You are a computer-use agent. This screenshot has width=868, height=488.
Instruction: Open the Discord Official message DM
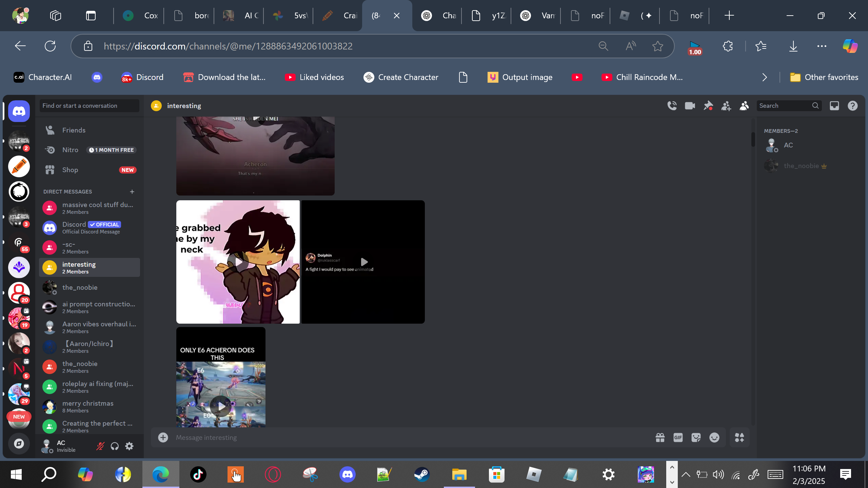[90, 228]
